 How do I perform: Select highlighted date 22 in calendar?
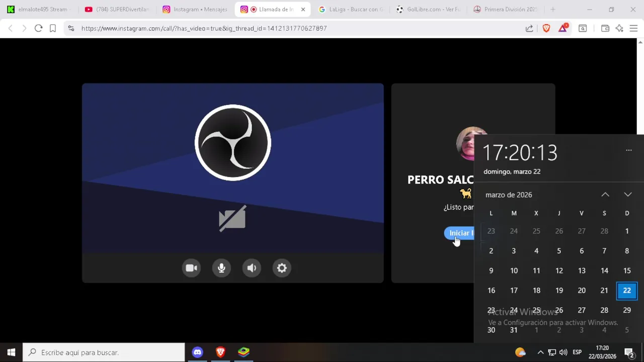click(x=627, y=291)
